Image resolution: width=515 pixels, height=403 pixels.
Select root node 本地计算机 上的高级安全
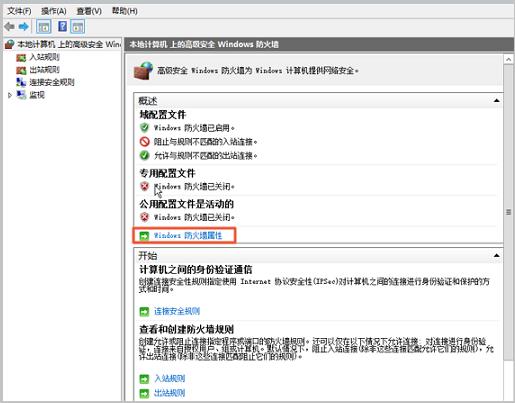click(x=69, y=44)
